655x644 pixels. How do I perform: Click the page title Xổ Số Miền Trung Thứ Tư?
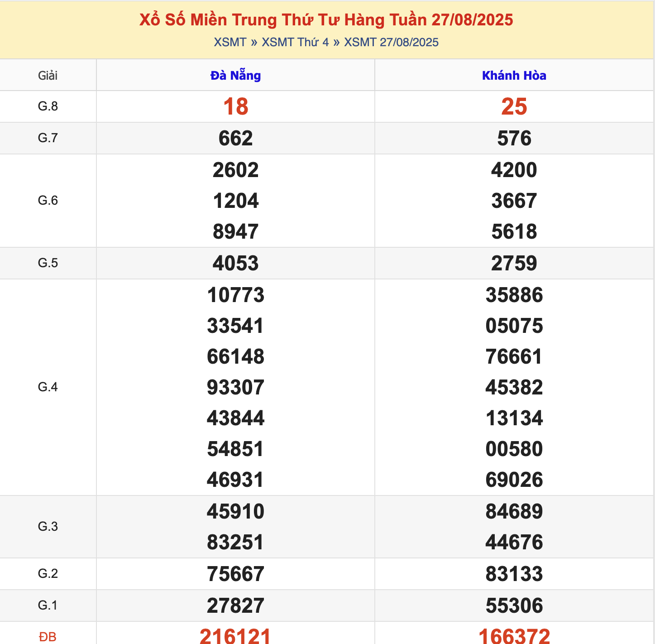tap(326, 20)
